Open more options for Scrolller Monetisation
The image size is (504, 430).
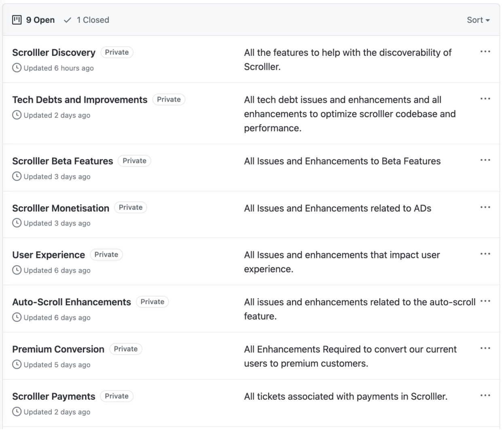pos(485,207)
